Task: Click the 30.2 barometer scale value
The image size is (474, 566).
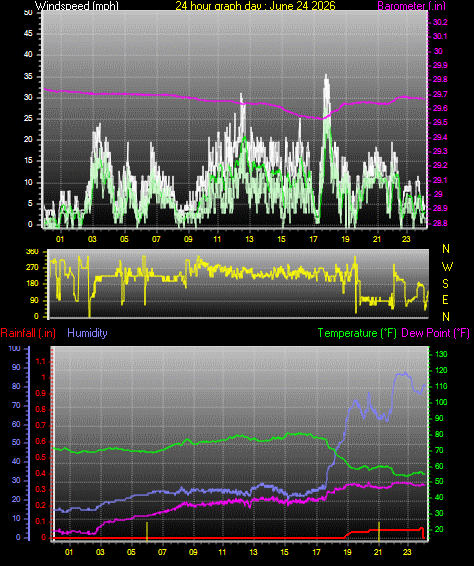Action: [x=440, y=22]
